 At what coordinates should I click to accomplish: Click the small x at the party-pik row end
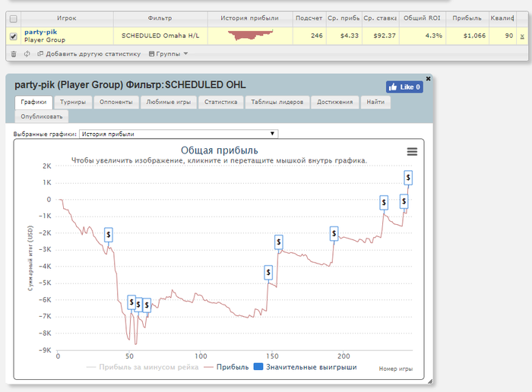pyautogui.click(x=522, y=36)
